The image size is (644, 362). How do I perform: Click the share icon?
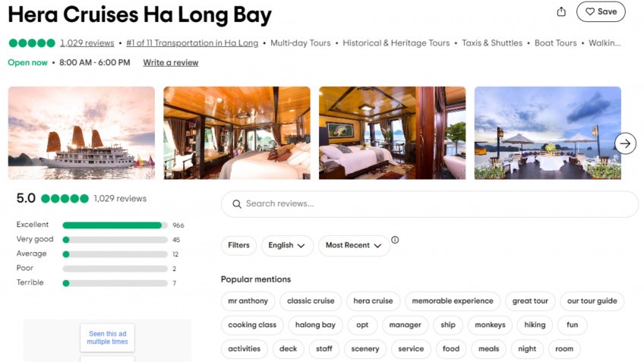click(x=561, y=11)
